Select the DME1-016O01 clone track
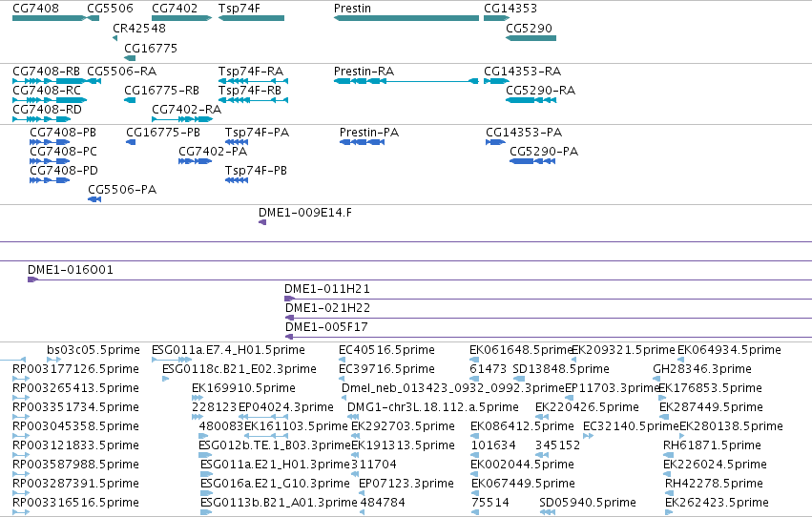Image resolution: width=812 pixels, height=517 pixels. click(420, 279)
